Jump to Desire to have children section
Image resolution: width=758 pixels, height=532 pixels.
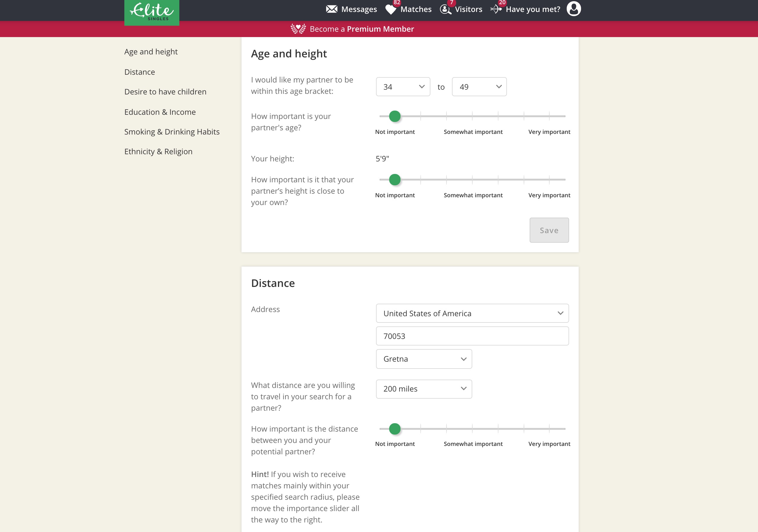(x=165, y=92)
